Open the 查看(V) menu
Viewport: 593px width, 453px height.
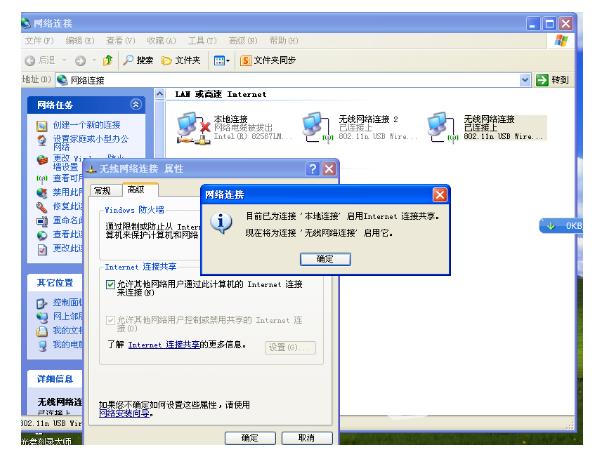coord(120,40)
